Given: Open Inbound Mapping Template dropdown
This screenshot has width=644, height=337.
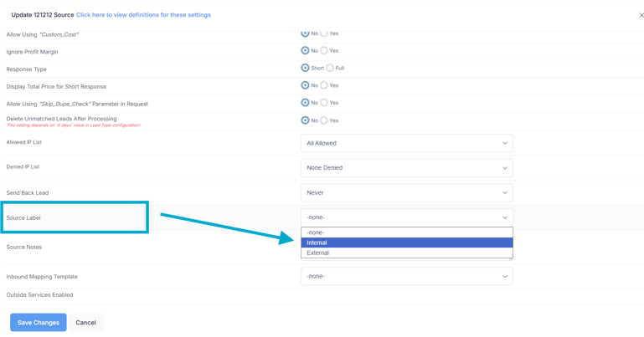Looking at the screenshot, I should (x=406, y=276).
